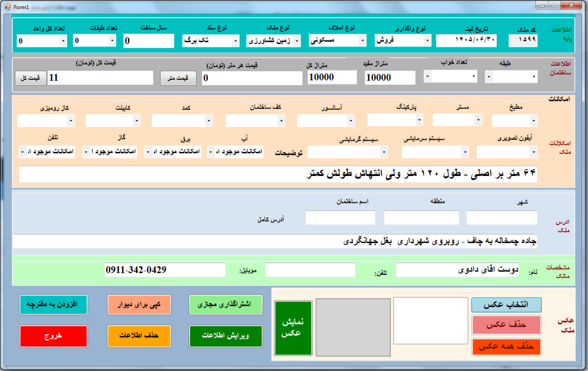Open the تعداد کل واحد dropdown
Screen dimensions: 588x371
(x=63, y=41)
